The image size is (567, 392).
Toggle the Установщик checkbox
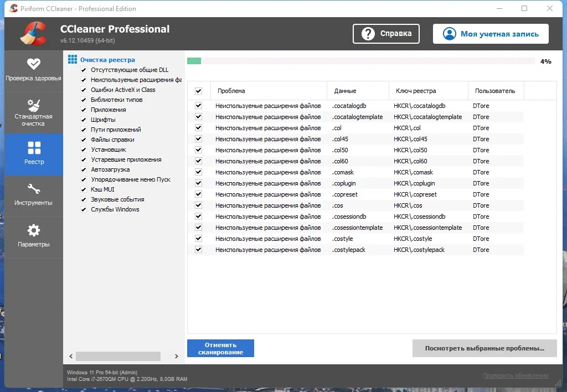pyautogui.click(x=84, y=149)
